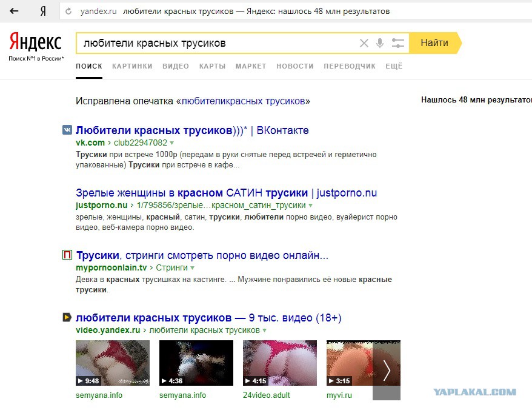The width and height of the screenshot is (532, 410).
Task: Click the mypornoonlain.tv green domain
Action: point(111,267)
